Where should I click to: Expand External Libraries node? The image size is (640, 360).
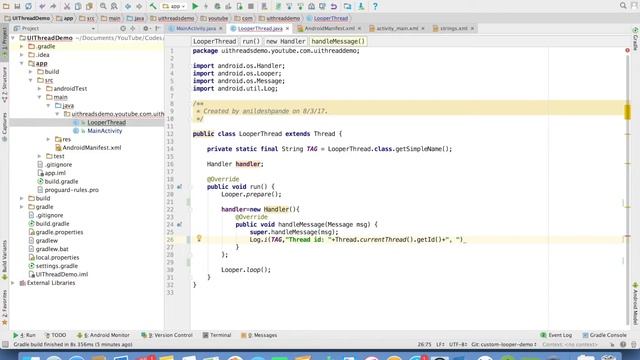pos(13,283)
